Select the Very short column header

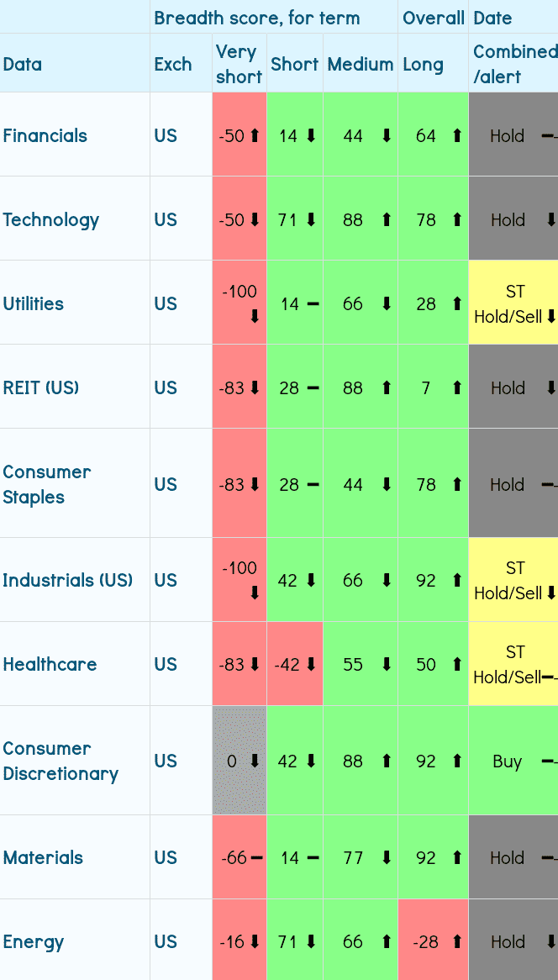(239, 64)
